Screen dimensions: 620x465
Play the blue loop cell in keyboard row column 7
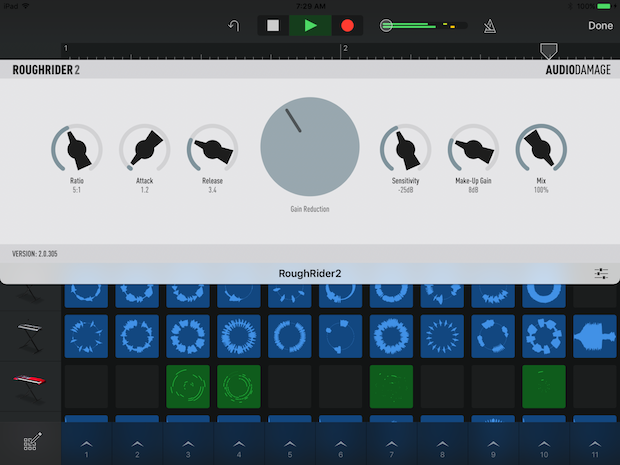click(391, 336)
